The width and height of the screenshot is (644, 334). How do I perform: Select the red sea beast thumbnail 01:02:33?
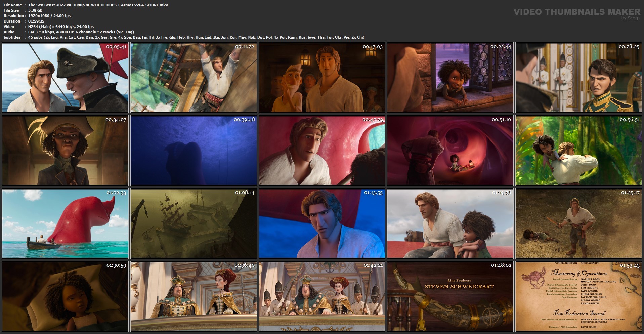65,223
